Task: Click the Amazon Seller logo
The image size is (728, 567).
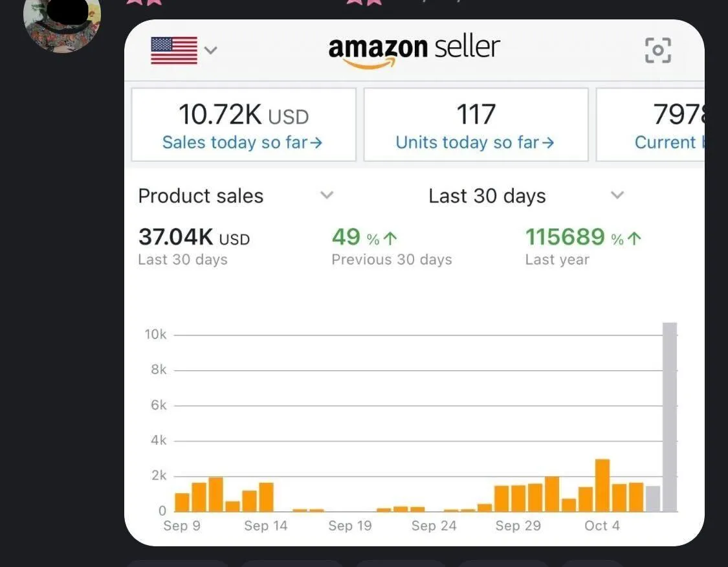Action: [414, 50]
